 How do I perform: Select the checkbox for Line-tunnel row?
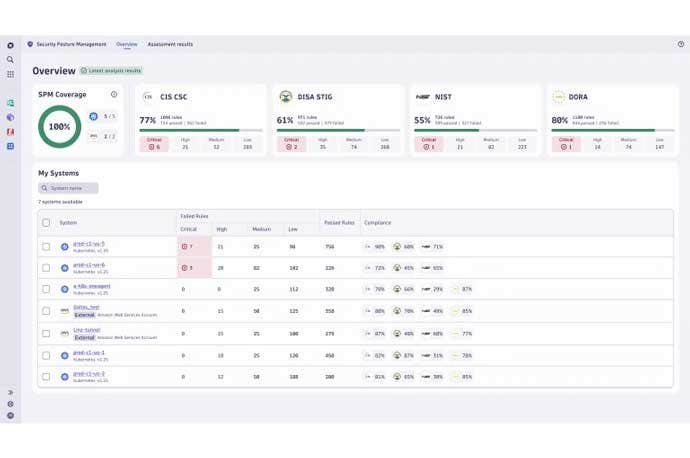(x=46, y=332)
